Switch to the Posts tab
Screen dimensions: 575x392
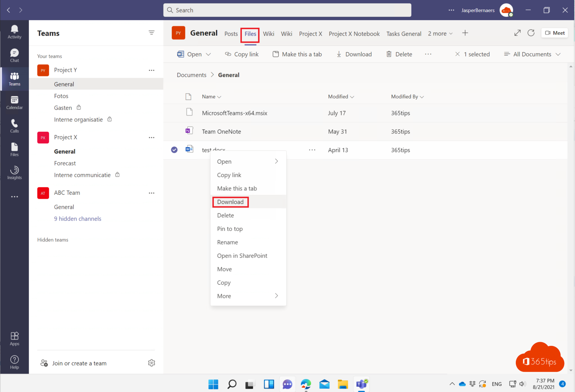(x=231, y=33)
